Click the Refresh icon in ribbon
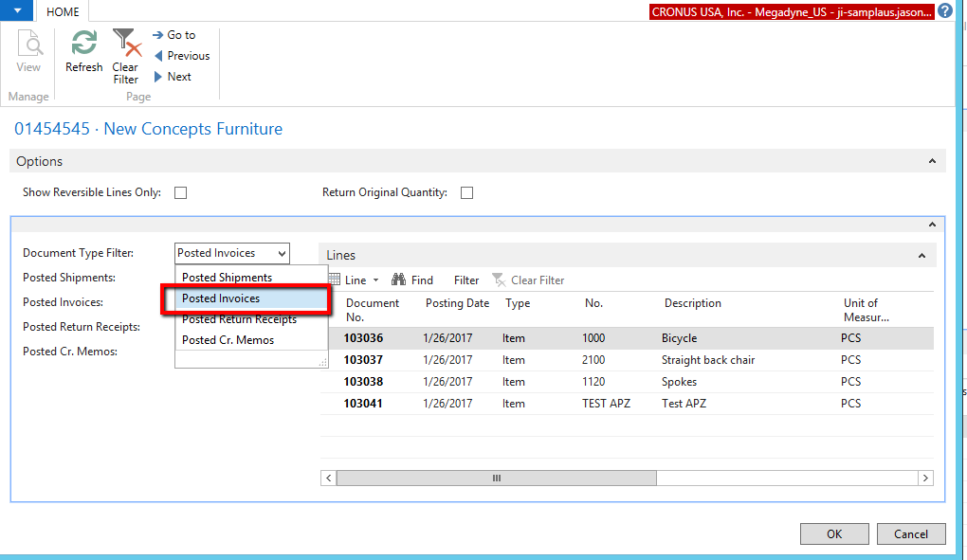This screenshot has width=967, height=560. (83, 45)
